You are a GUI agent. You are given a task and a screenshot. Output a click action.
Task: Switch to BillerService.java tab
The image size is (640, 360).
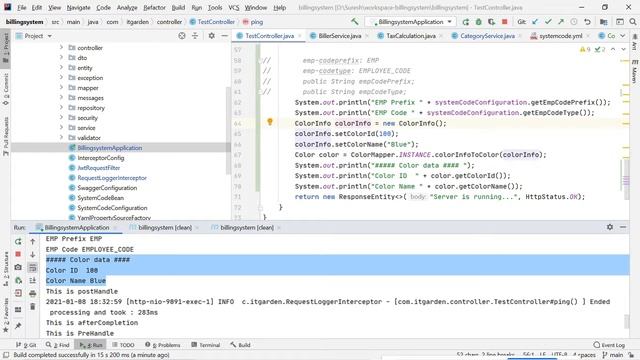(x=339, y=36)
